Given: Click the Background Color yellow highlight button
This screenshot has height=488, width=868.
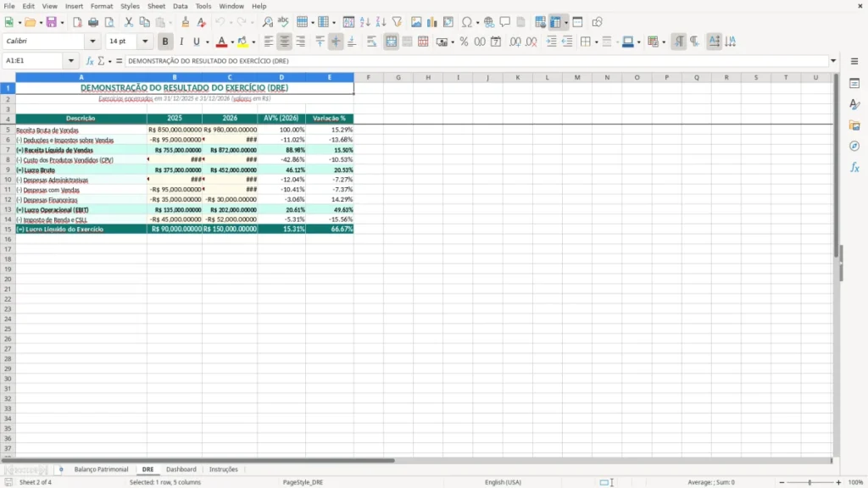Looking at the screenshot, I should pyautogui.click(x=242, y=42).
